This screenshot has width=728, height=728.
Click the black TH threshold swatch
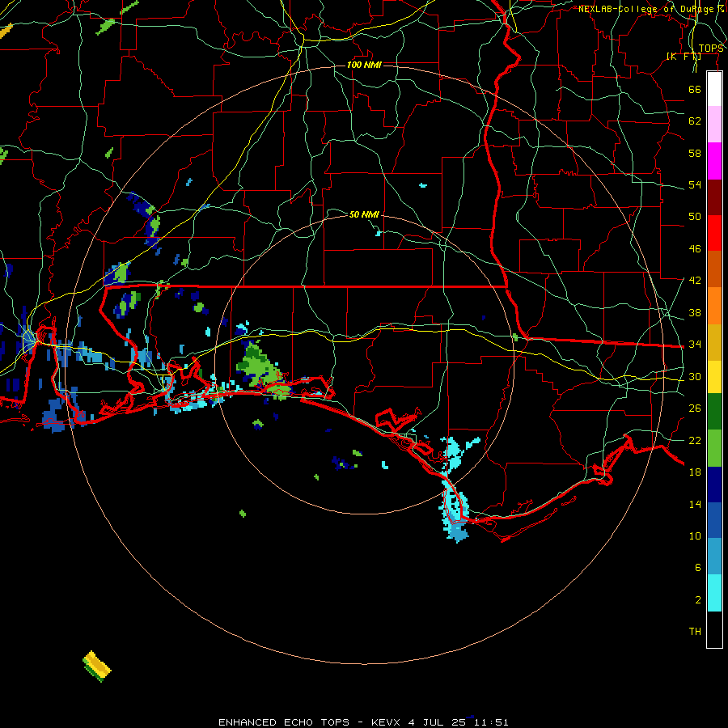(x=714, y=629)
